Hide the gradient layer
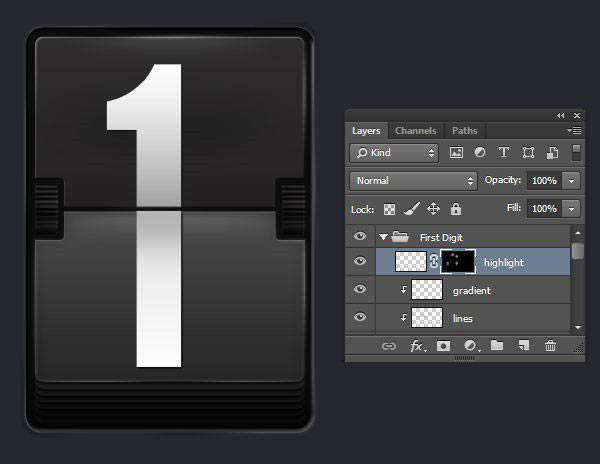Viewport: 600px width, 464px height. (360, 290)
